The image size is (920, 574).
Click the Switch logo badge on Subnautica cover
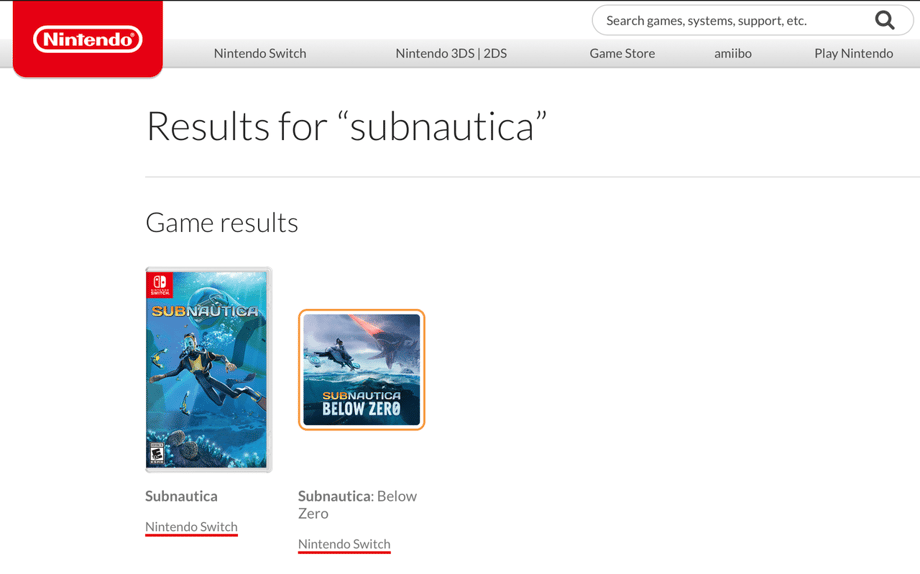(160, 285)
